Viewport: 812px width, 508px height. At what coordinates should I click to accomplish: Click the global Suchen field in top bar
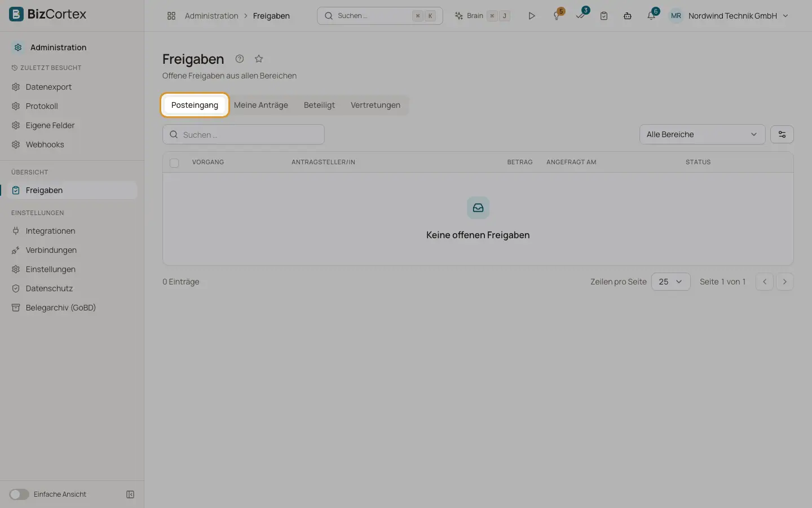click(380, 16)
